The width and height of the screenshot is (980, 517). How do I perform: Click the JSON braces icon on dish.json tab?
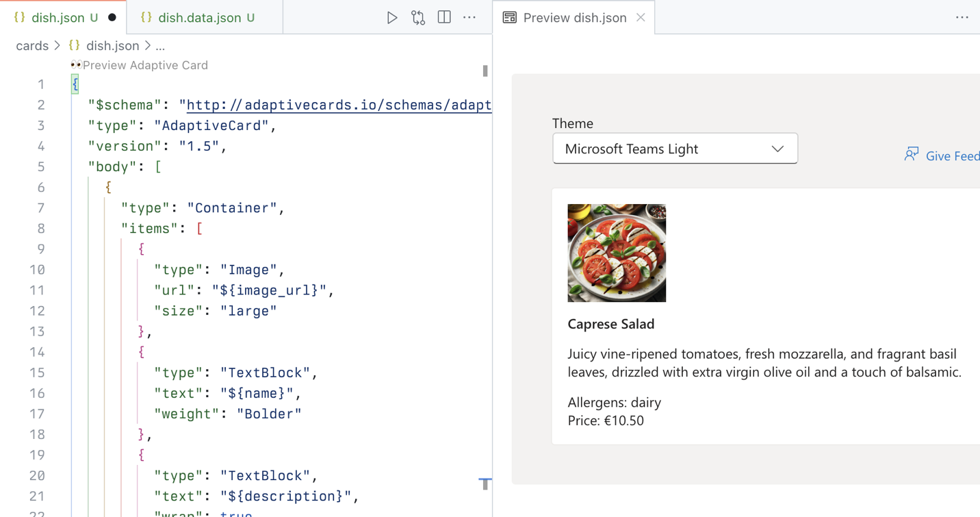click(18, 17)
